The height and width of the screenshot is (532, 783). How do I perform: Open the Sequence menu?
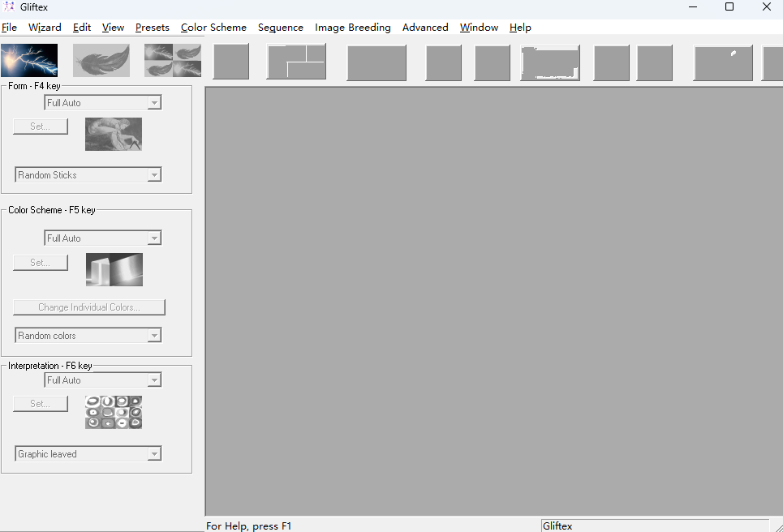(x=280, y=28)
